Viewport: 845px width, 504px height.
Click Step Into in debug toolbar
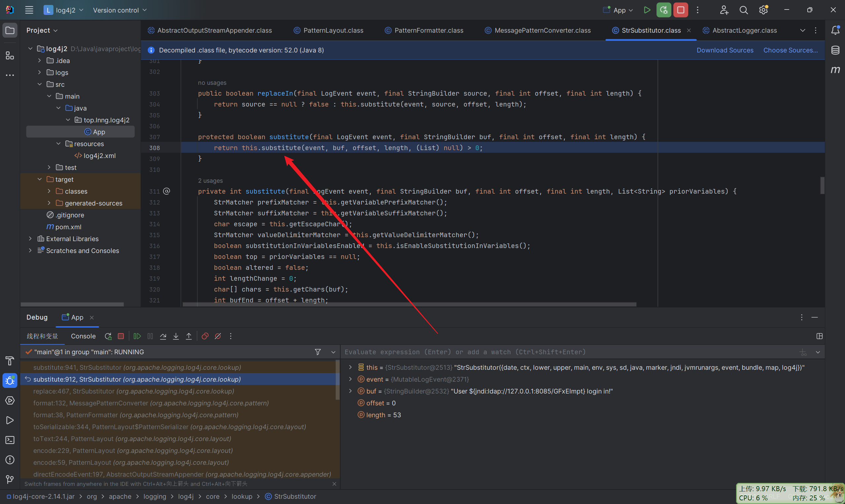(176, 336)
